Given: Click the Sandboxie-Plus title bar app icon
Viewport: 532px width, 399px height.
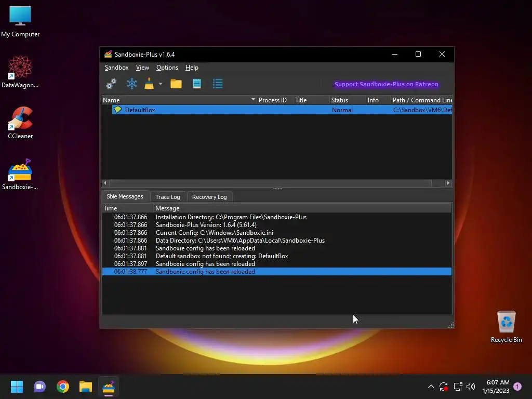Looking at the screenshot, I should point(108,54).
